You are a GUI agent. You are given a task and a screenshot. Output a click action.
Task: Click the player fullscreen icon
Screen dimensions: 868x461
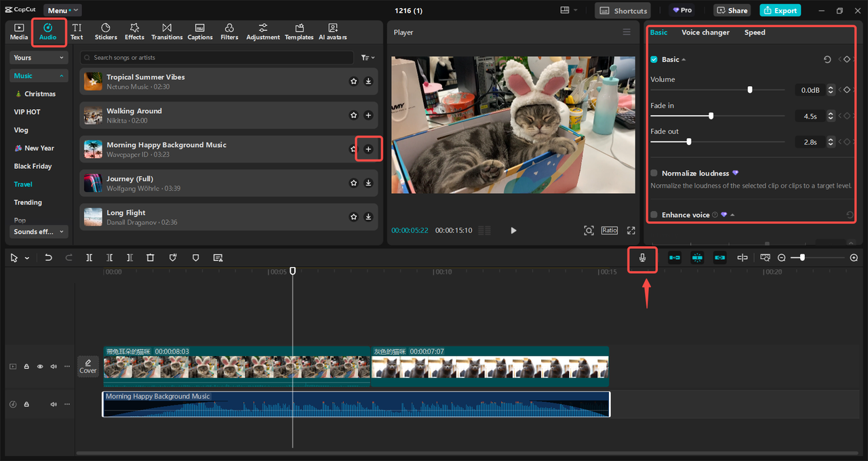click(x=631, y=230)
